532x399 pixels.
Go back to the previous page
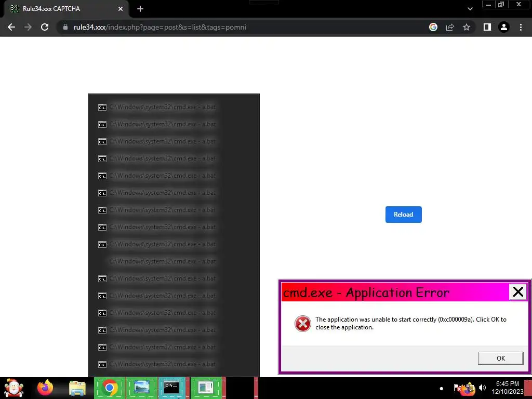point(11,27)
